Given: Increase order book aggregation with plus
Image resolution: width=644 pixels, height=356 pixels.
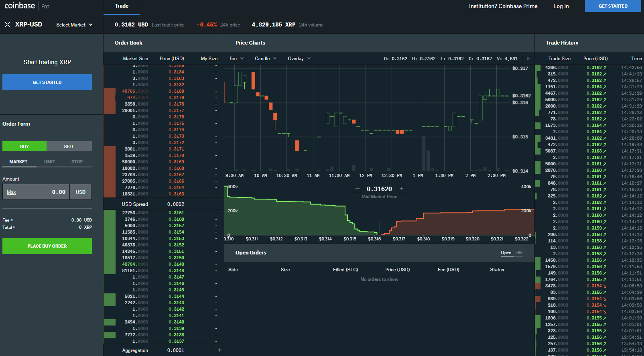Looking at the screenshot, I should (x=219, y=350).
